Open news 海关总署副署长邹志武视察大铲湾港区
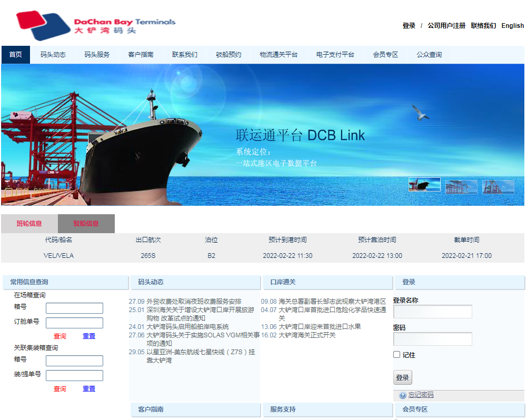 [x=332, y=302]
